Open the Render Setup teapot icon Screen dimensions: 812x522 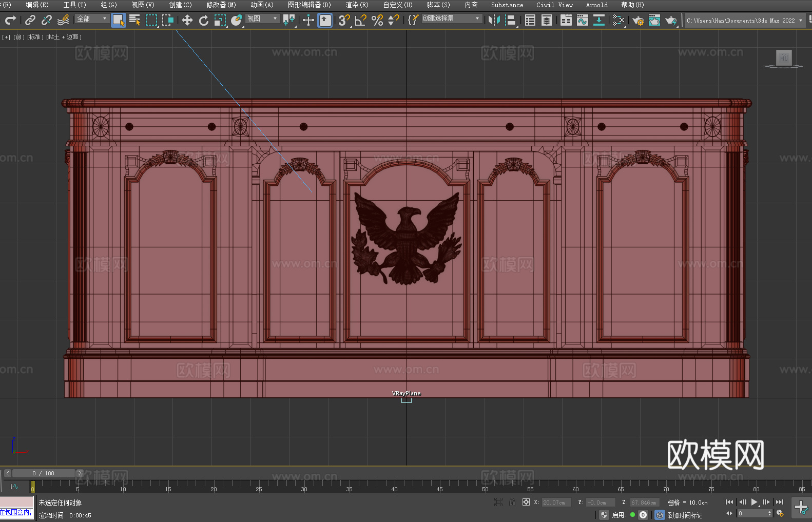pos(638,20)
